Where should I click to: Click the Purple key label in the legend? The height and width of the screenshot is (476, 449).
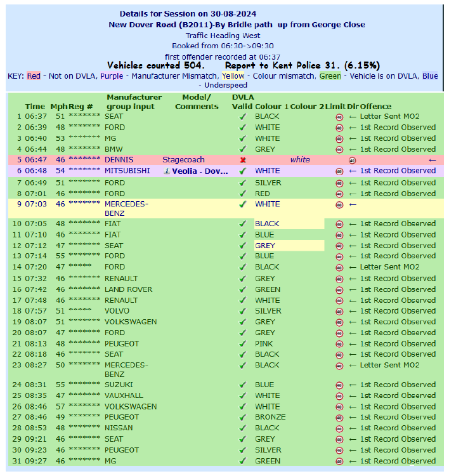point(112,76)
